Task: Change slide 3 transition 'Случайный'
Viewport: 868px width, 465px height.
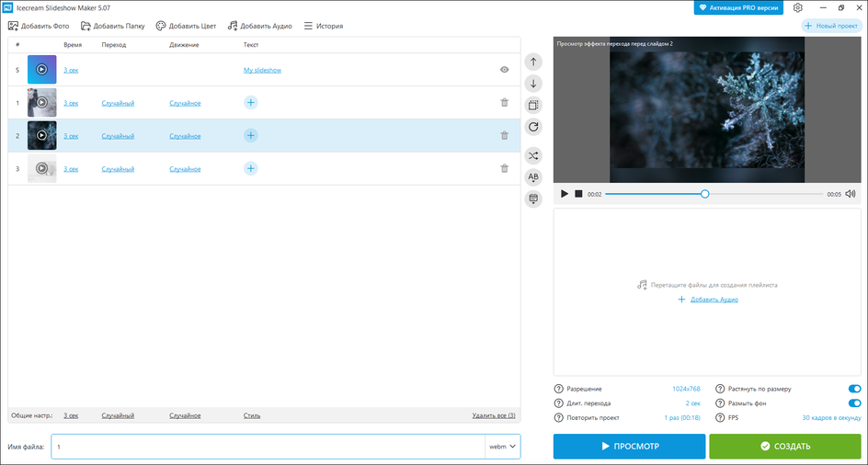Action: coord(118,169)
